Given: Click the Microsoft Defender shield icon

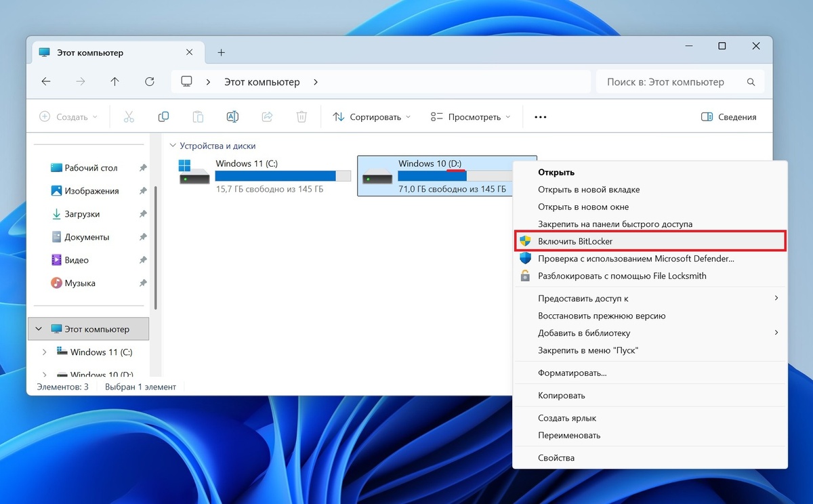Looking at the screenshot, I should click(525, 258).
